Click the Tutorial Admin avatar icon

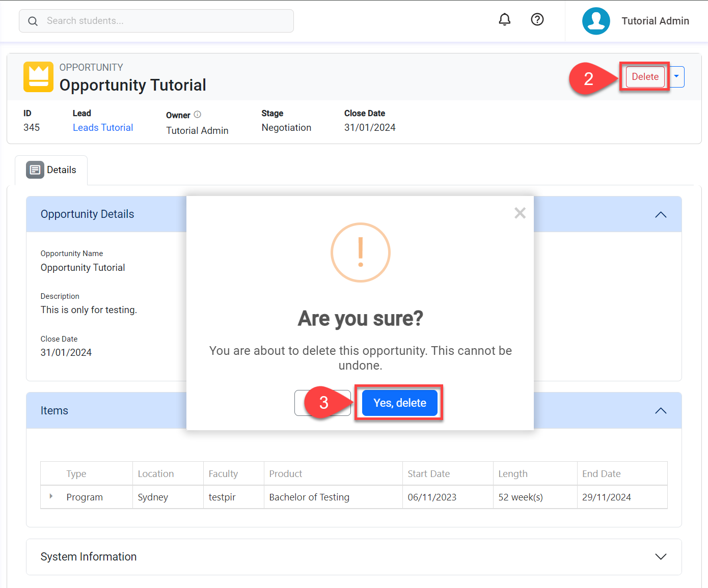[x=595, y=21]
